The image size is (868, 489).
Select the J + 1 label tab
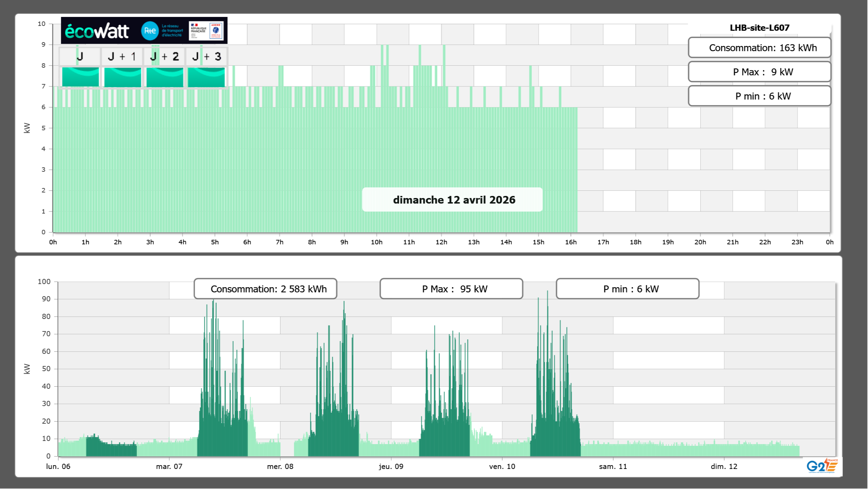pos(122,56)
